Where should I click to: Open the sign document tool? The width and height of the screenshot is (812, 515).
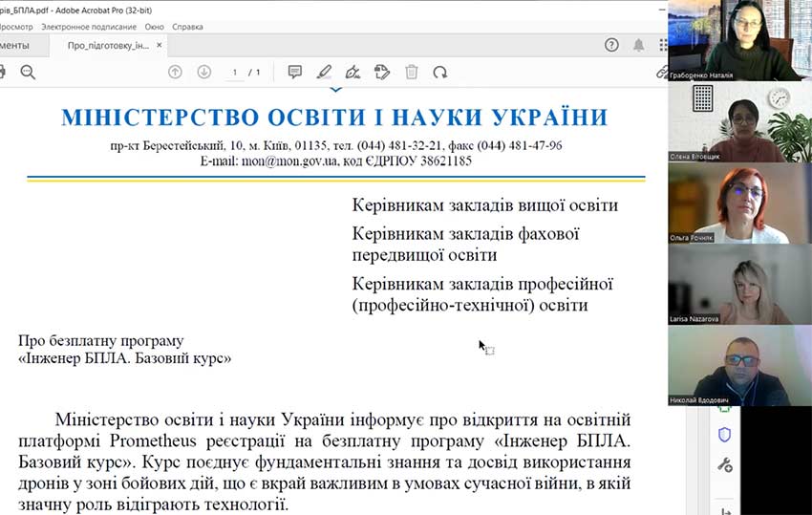pos(353,72)
